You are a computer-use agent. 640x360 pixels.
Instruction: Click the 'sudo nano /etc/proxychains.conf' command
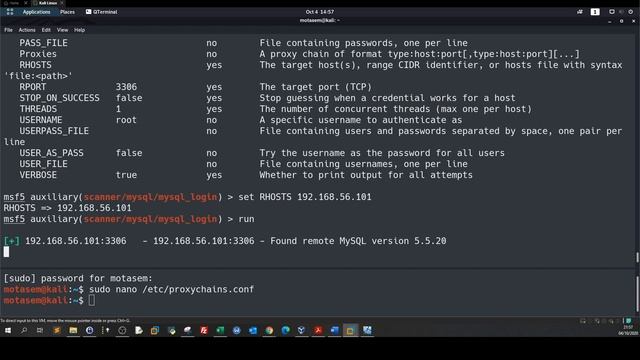(171, 289)
